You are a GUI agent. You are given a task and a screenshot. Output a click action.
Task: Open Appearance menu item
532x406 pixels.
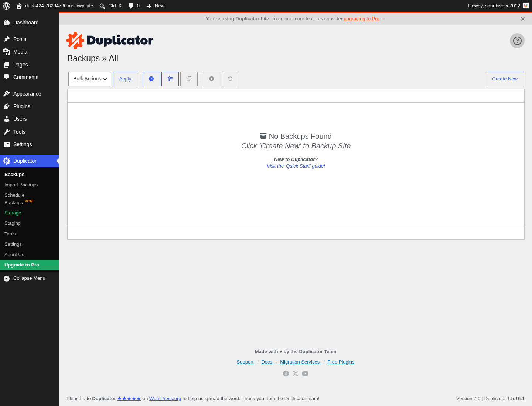point(30,94)
